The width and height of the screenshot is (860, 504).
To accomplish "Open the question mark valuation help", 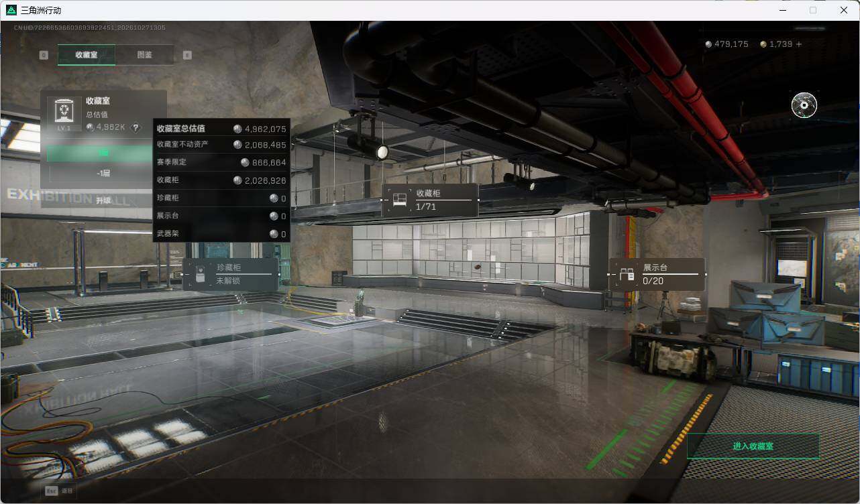I will [136, 127].
